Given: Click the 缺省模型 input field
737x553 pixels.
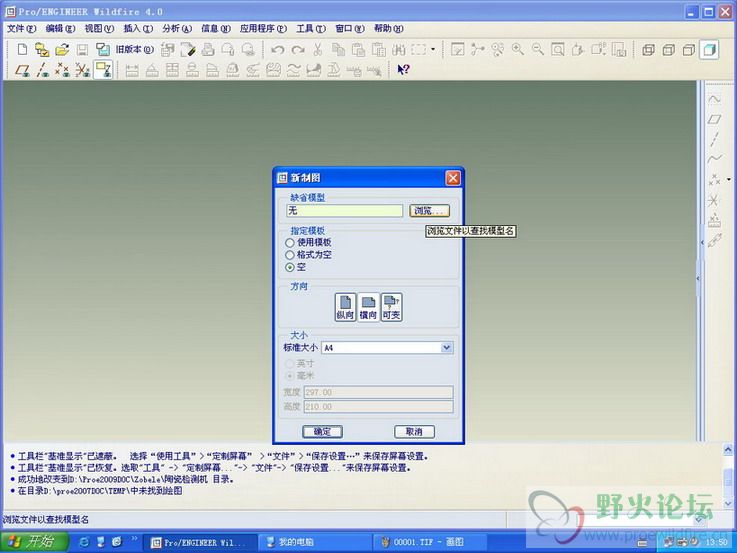Looking at the screenshot, I should coord(345,210).
